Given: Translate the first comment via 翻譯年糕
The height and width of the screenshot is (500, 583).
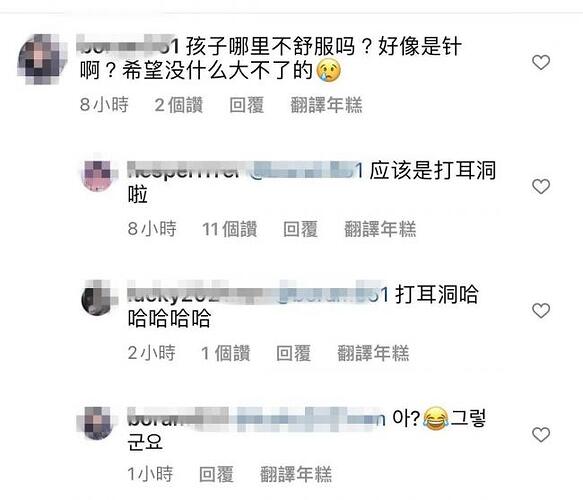Looking at the screenshot, I should tap(326, 105).
